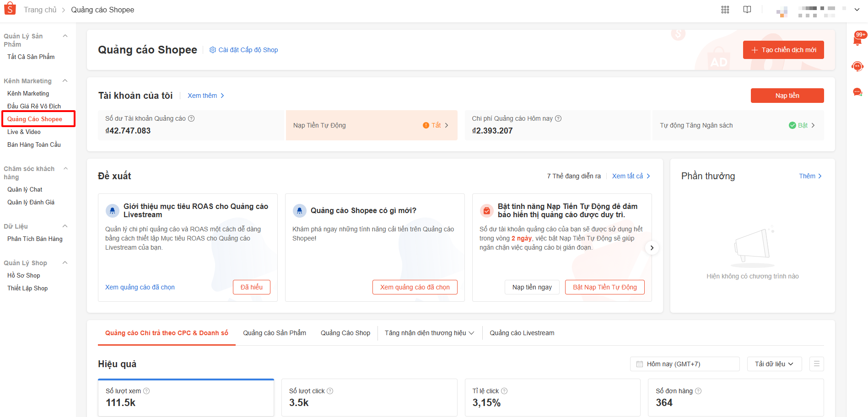
Task: Switch to Quảng cáo Livestream tab
Action: point(522,333)
